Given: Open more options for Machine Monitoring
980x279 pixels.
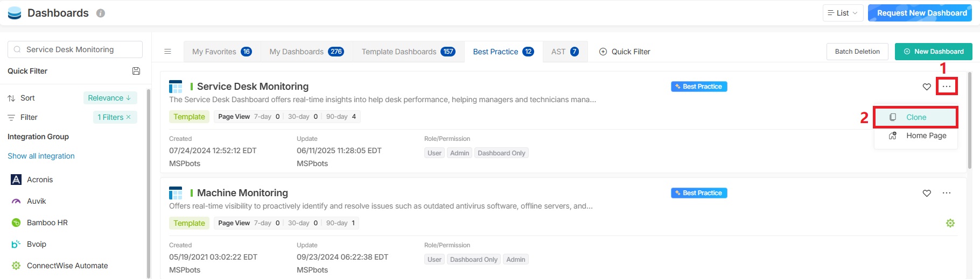Looking at the screenshot, I should click(x=946, y=193).
